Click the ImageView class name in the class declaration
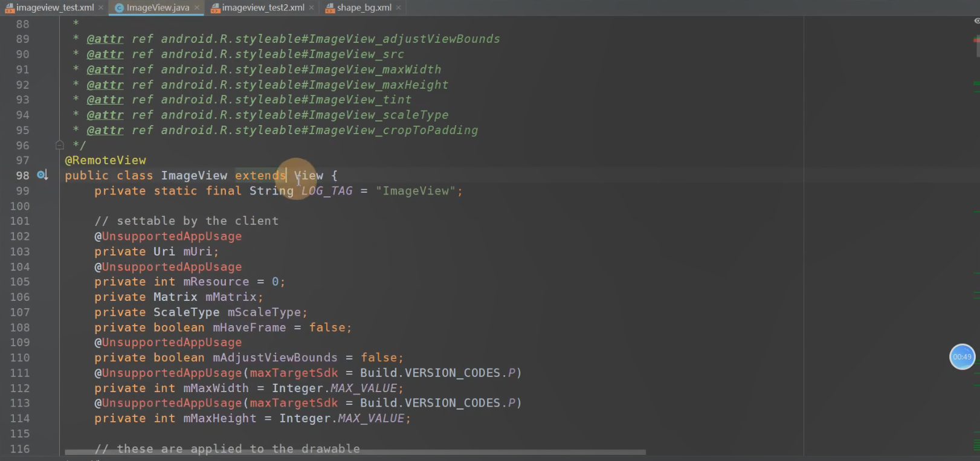 tap(194, 175)
